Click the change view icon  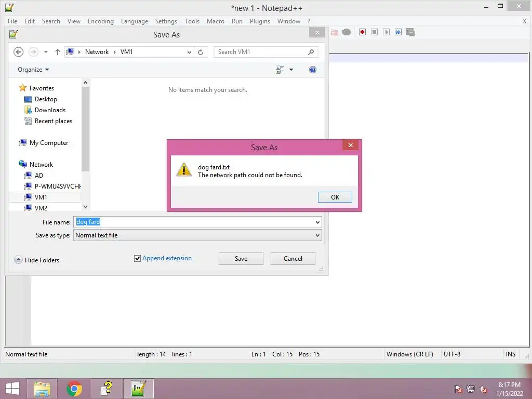coord(280,70)
